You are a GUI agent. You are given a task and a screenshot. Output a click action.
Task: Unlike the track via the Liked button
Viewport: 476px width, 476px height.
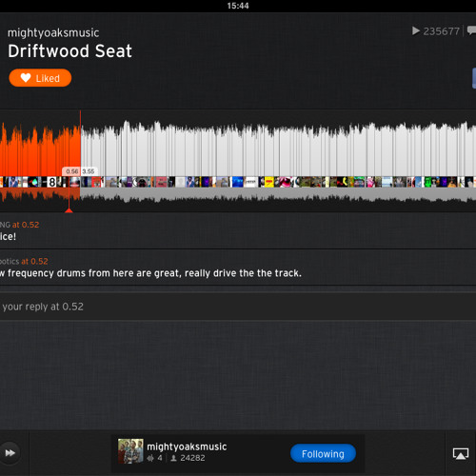coord(40,78)
